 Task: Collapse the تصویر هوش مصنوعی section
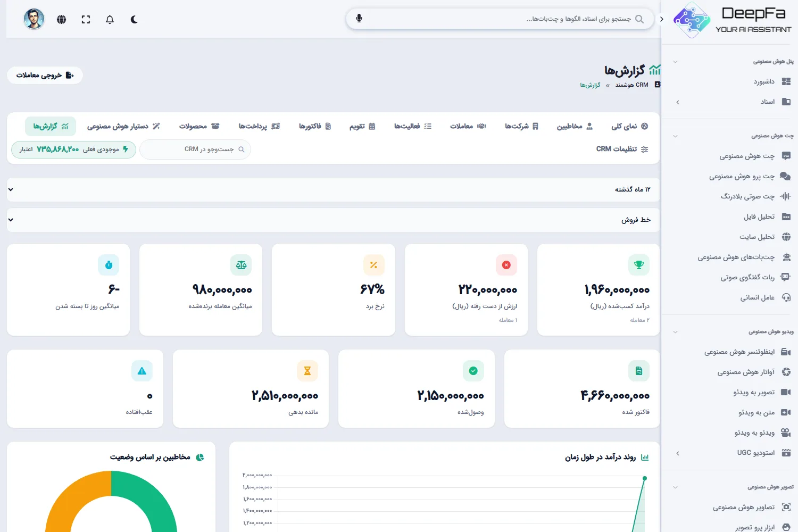(675, 487)
